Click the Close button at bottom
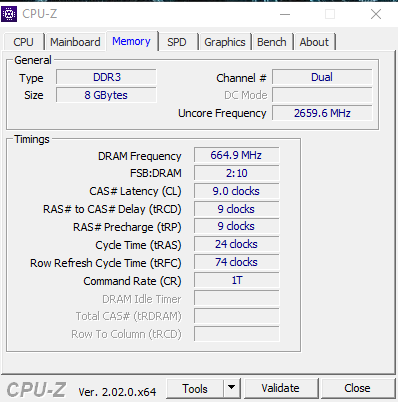Image resolution: width=398 pixels, height=402 pixels. coord(357,388)
